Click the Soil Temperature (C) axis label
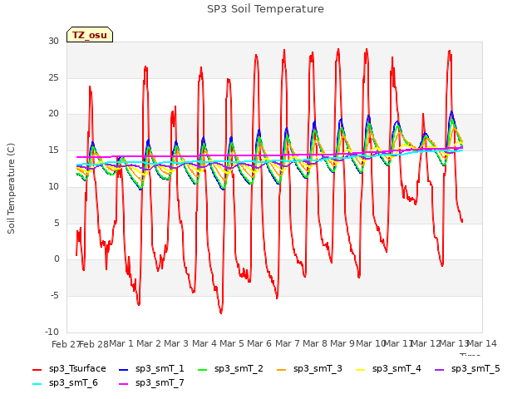Image resolution: width=532 pixels, height=399 pixels. (x=11, y=189)
